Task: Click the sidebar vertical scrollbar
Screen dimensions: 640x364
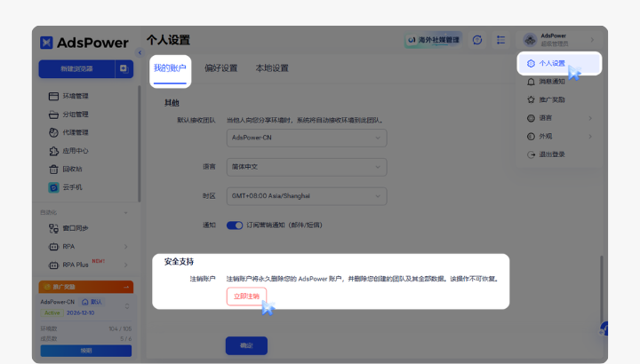Action: [140, 144]
